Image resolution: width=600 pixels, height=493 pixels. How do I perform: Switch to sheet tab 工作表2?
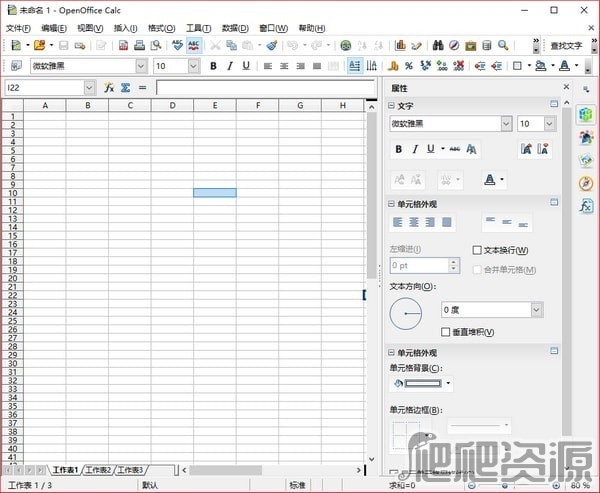point(98,470)
